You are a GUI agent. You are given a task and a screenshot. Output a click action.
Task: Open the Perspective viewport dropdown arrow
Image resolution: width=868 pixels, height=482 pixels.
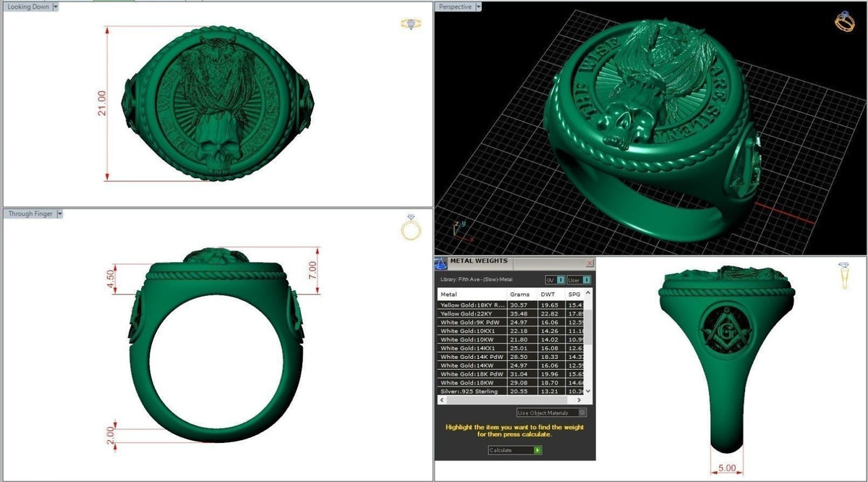tap(478, 7)
